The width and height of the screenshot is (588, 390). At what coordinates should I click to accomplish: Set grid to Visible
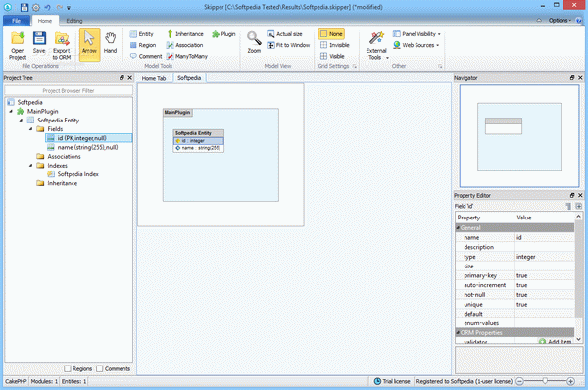tap(332, 56)
